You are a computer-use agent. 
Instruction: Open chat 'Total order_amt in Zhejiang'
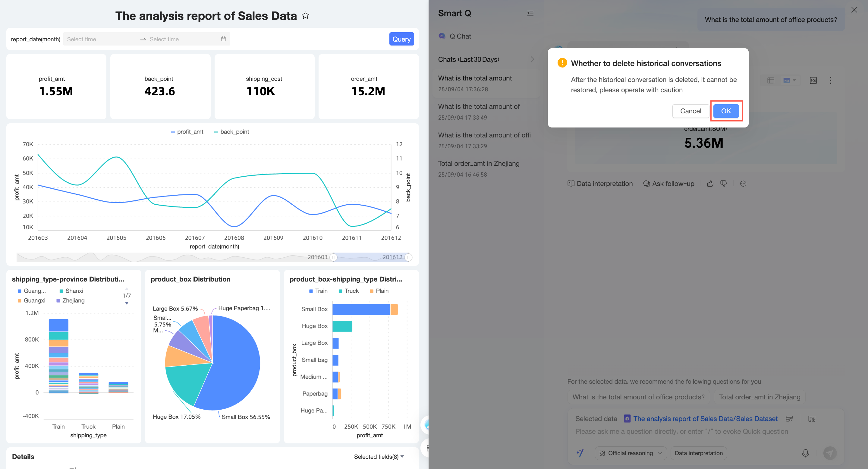click(x=479, y=163)
